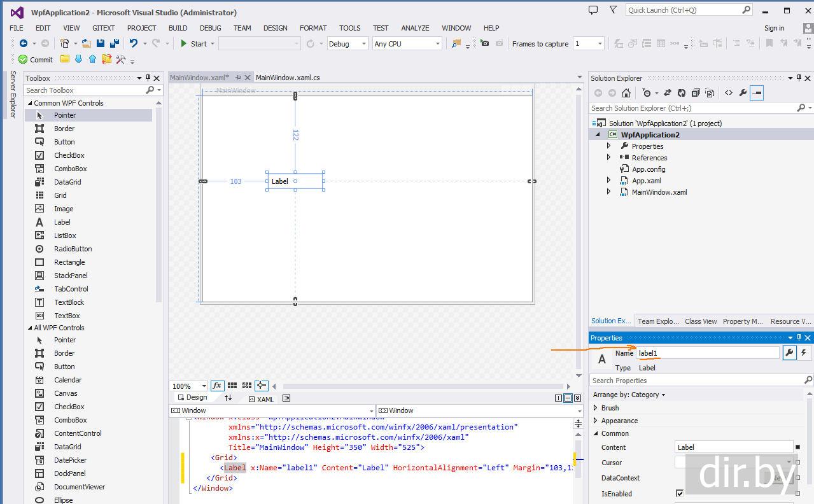Expand the Brush property category
The width and height of the screenshot is (814, 504).
[x=596, y=408]
